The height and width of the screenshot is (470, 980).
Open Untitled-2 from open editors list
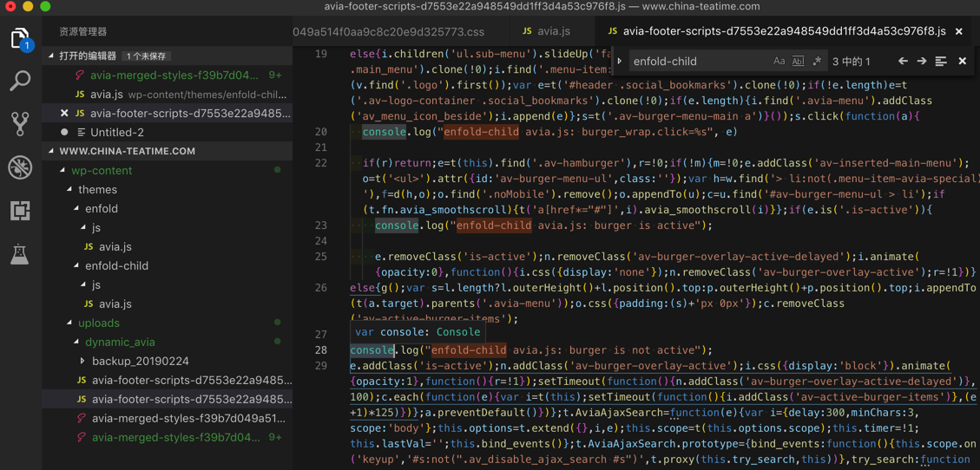pyautogui.click(x=116, y=132)
